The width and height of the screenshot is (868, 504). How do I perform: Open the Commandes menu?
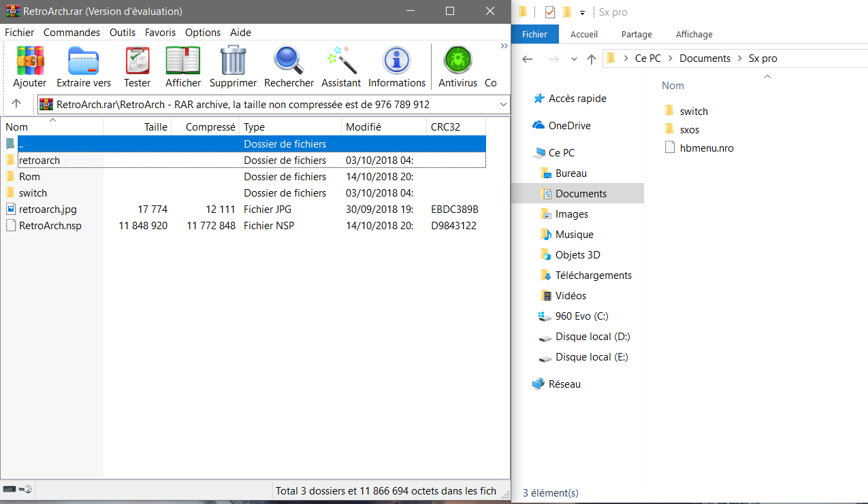pyautogui.click(x=71, y=33)
